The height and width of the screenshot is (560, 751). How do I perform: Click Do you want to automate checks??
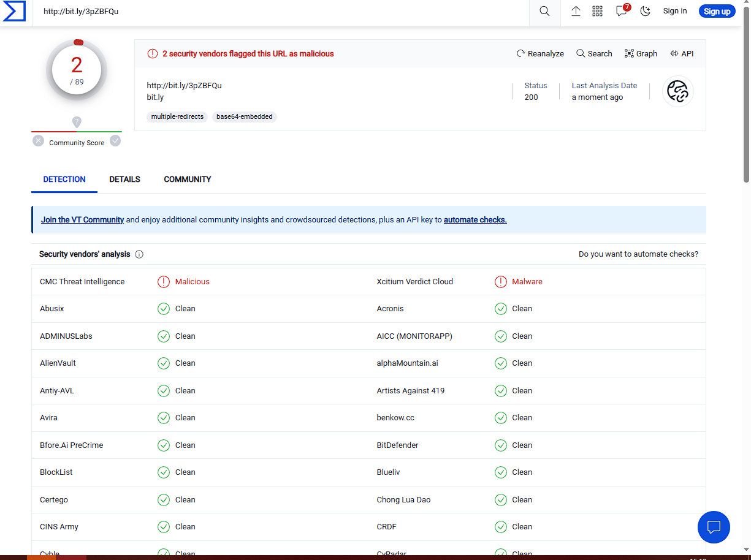click(638, 254)
